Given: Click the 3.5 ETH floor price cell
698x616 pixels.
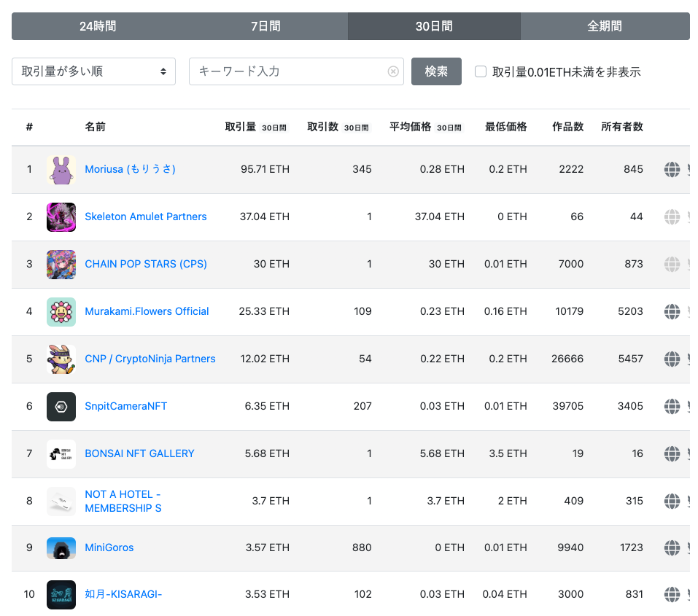Looking at the screenshot, I should click(508, 453).
